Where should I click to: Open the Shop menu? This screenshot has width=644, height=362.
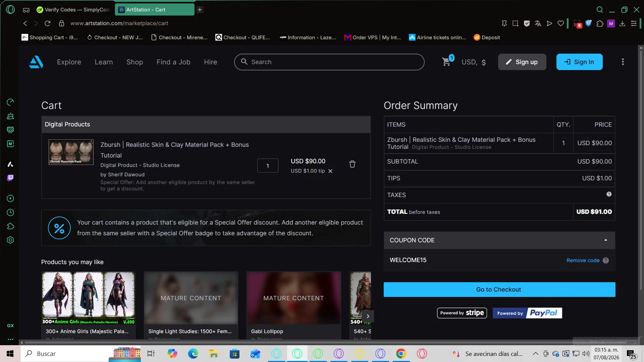click(135, 62)
